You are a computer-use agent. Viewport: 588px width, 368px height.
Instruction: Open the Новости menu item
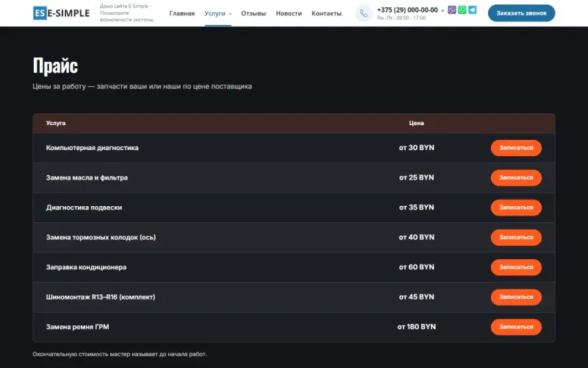[x=289, y=13]
